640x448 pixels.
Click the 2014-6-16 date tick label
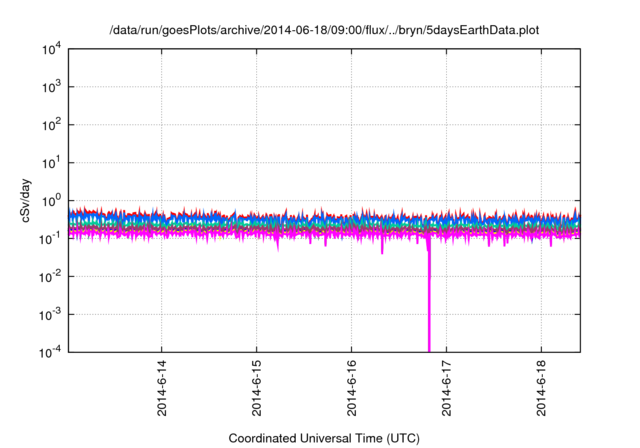351,388
